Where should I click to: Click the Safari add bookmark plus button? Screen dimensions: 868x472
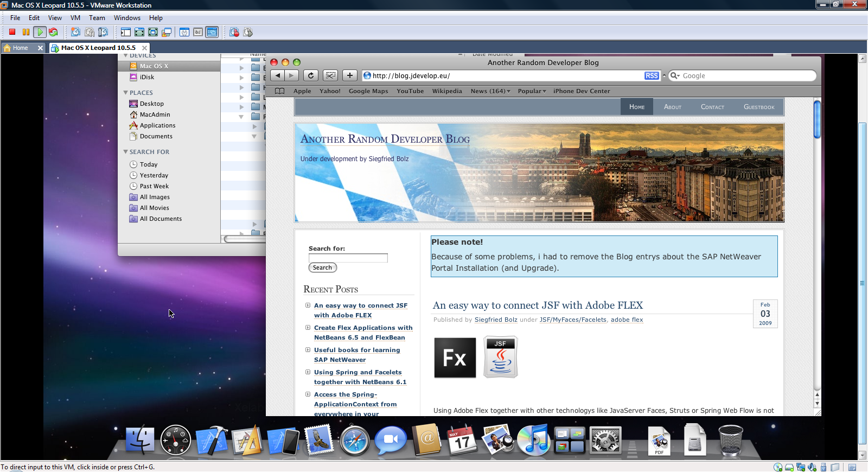[350, 75]
